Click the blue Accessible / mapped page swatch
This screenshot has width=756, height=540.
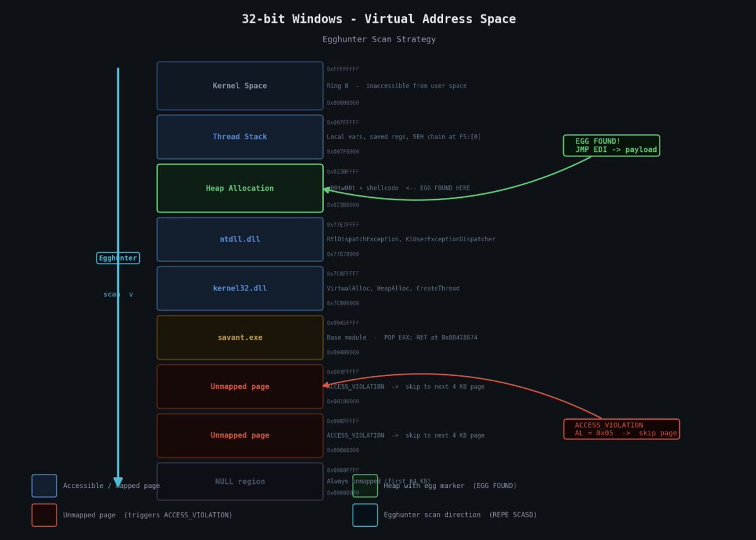44,486
